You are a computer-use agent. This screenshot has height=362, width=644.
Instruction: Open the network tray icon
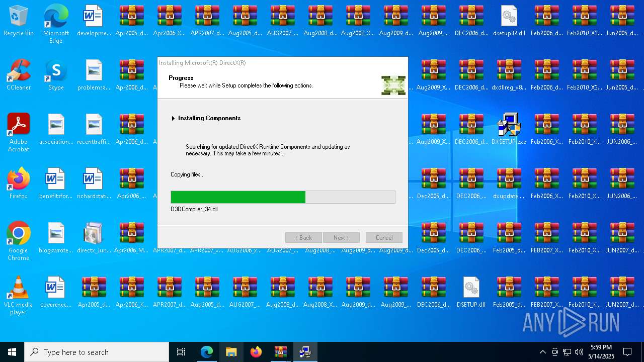pyautogui.click(x=567, y=352)
